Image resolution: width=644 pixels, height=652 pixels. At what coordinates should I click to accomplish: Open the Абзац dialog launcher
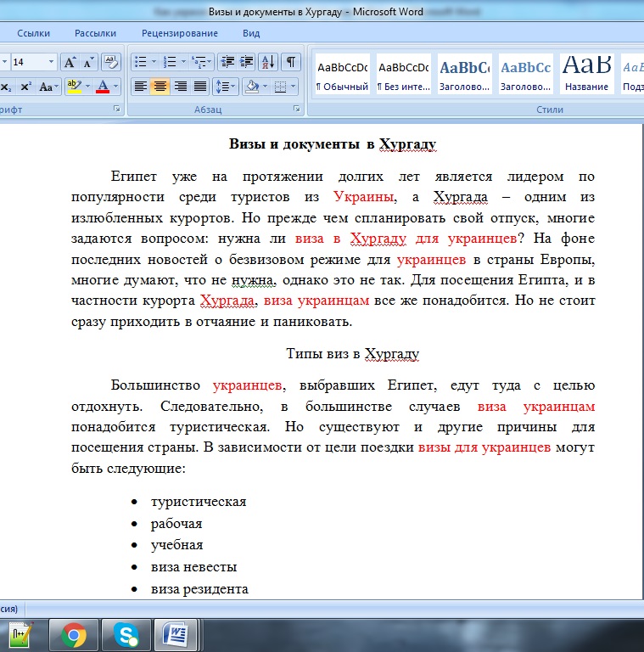297,109
